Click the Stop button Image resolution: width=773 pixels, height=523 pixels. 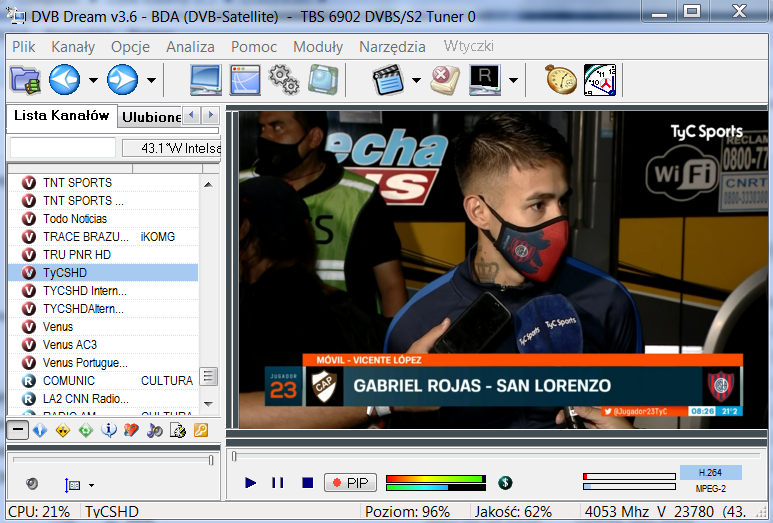click(x=308, y=483)
